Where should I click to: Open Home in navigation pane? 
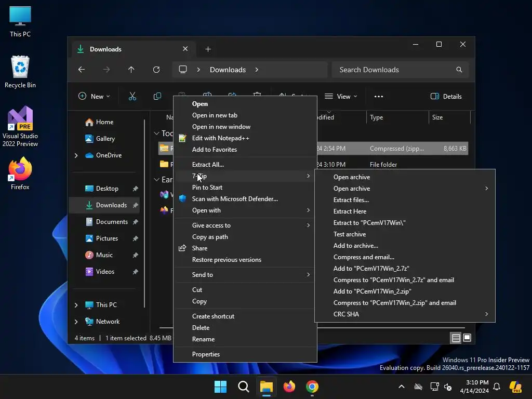pyautogui.click(x=104, y=122)
